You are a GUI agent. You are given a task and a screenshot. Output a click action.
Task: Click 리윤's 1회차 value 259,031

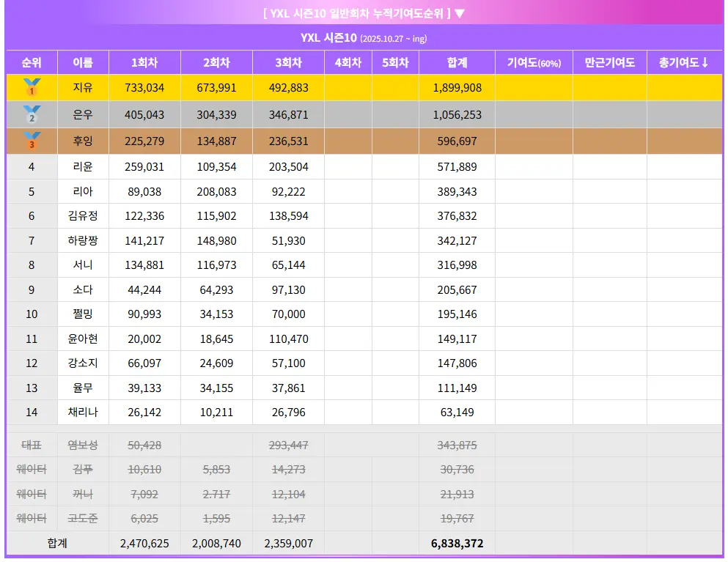144,167
